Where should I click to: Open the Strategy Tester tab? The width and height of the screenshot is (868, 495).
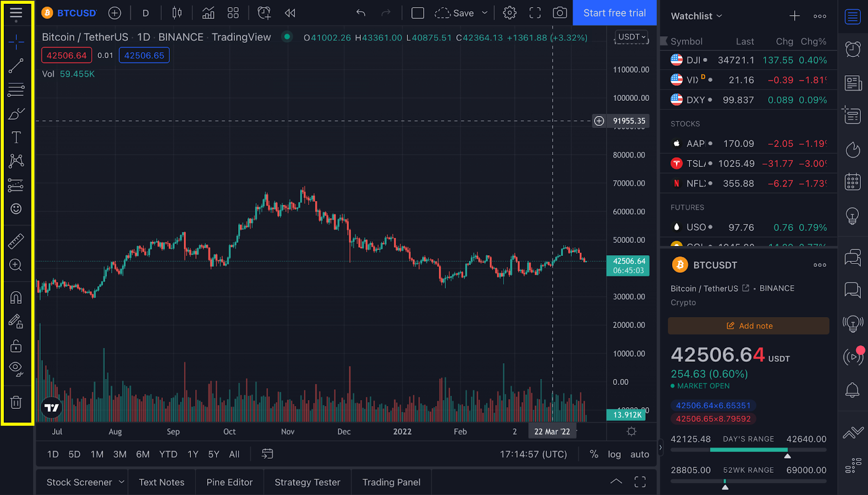pos(308,481)
